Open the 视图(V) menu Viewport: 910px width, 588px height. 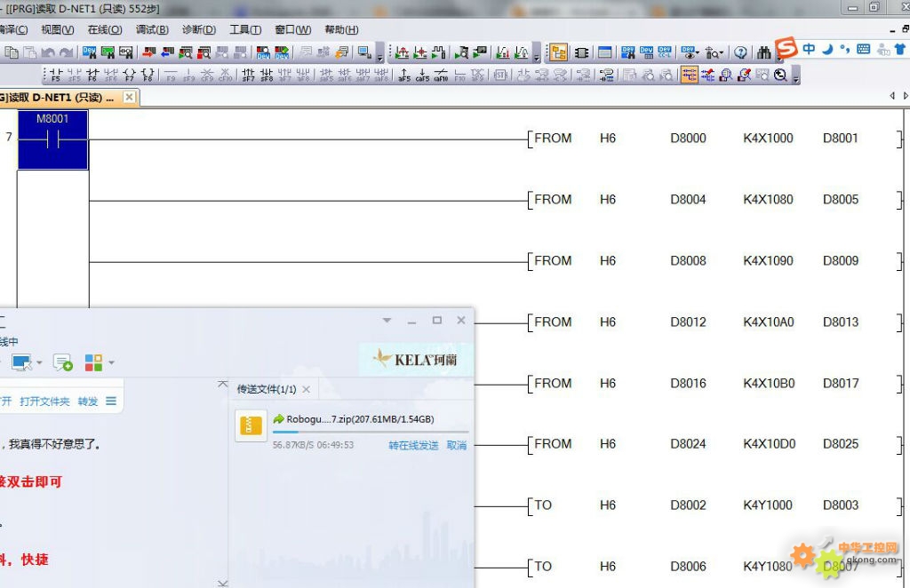click(58, 29)
